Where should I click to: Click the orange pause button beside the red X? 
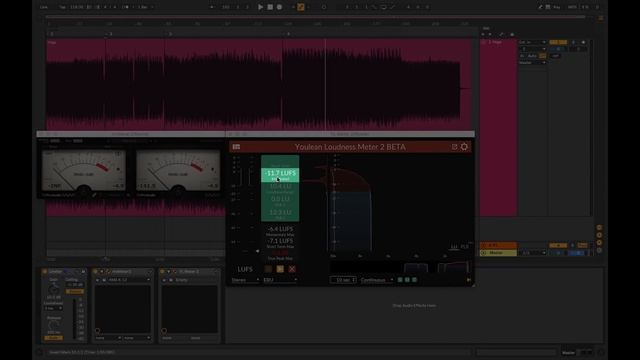[x=280, y=269]
